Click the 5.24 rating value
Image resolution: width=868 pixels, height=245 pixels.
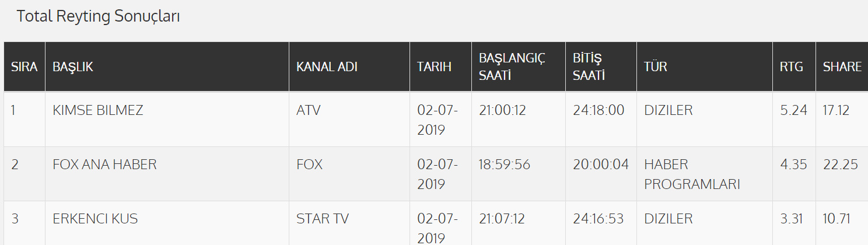point(793,110)
